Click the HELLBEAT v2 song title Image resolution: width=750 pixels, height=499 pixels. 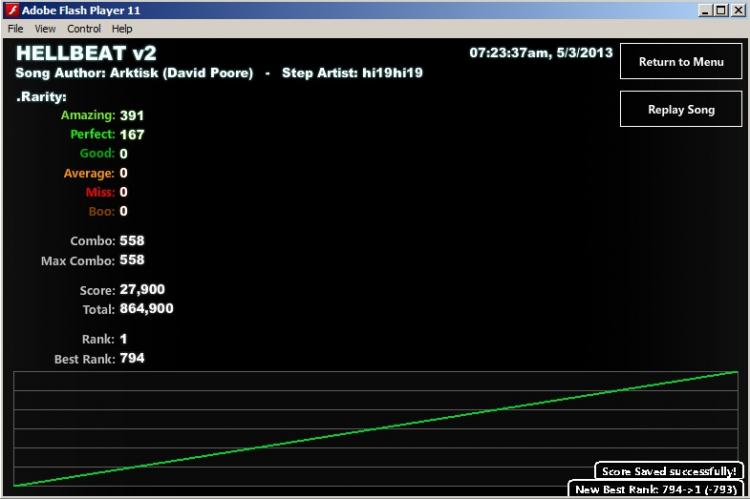click(x=86, y=53)
